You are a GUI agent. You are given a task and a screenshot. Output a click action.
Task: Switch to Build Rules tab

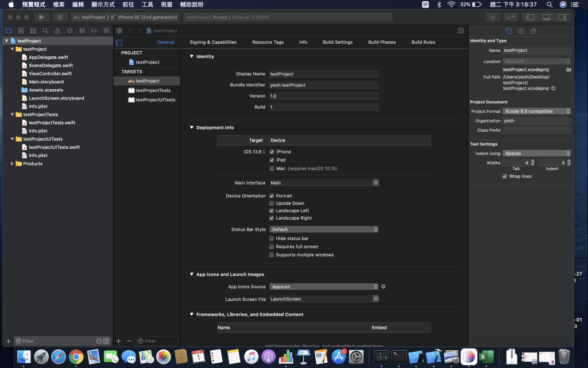423,42
